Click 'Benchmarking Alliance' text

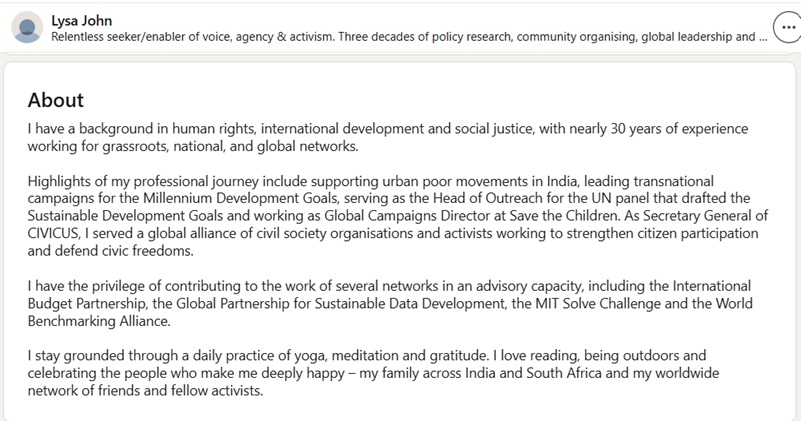(99, 321)
